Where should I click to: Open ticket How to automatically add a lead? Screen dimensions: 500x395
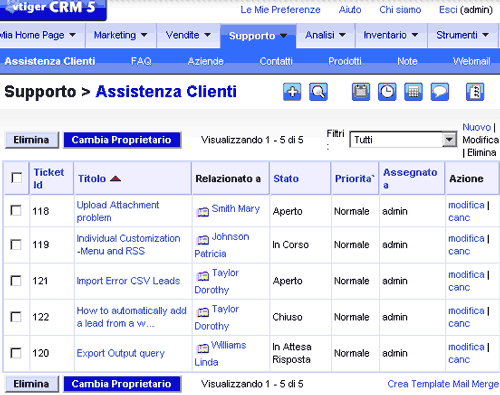click(131, 317)
